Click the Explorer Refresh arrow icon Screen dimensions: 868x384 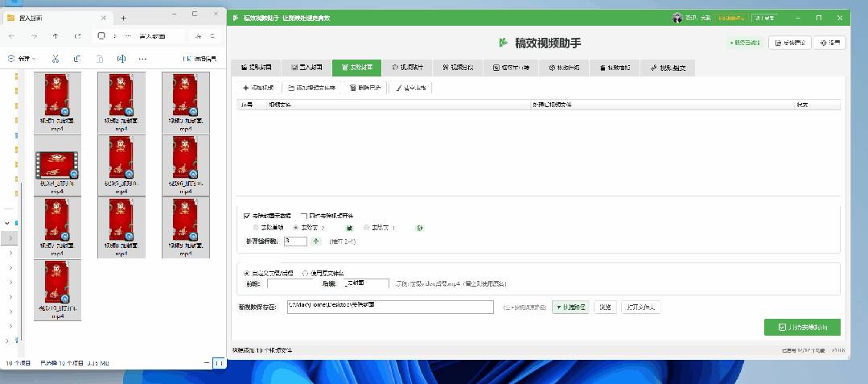point(77,36)
